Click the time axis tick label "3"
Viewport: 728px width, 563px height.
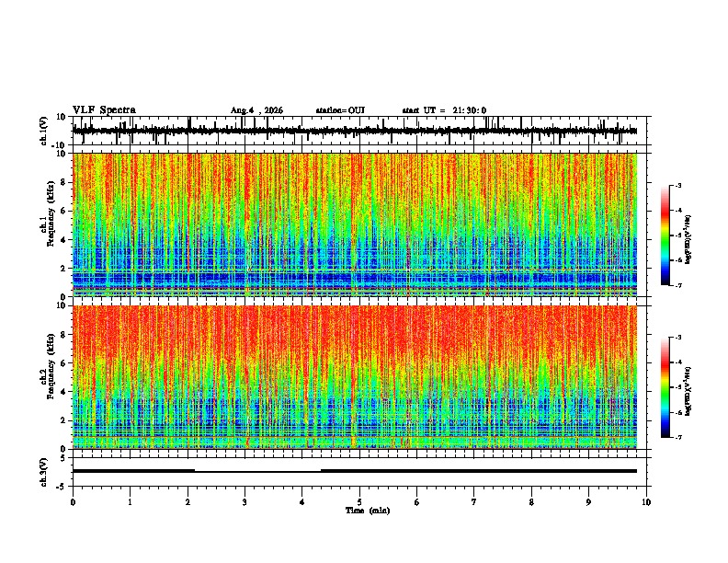(x=245, y=502)
